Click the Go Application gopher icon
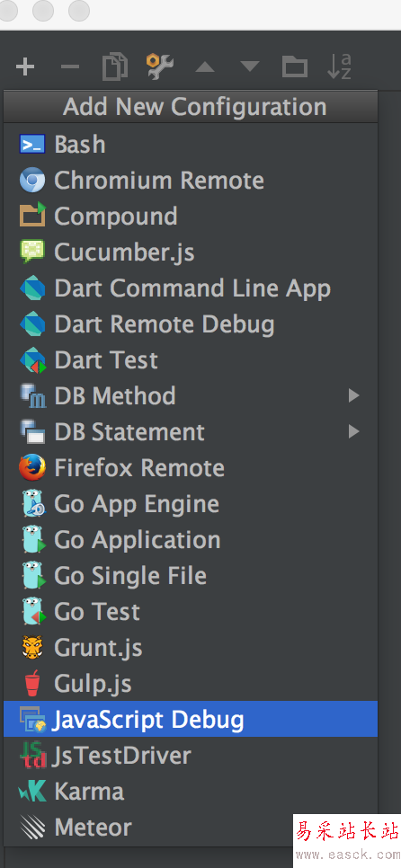Screen dimensions: 401x868 pyautogui.click(x=32, y=540)
